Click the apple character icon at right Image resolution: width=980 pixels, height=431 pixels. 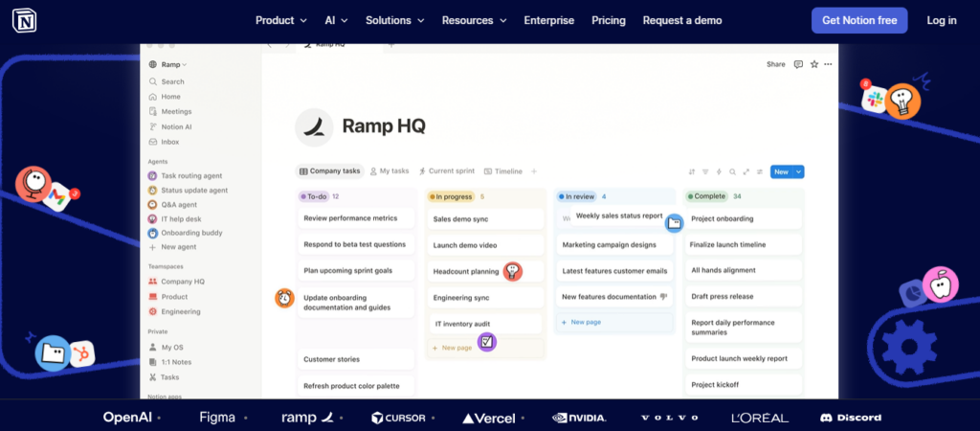[x=940, y=284]
